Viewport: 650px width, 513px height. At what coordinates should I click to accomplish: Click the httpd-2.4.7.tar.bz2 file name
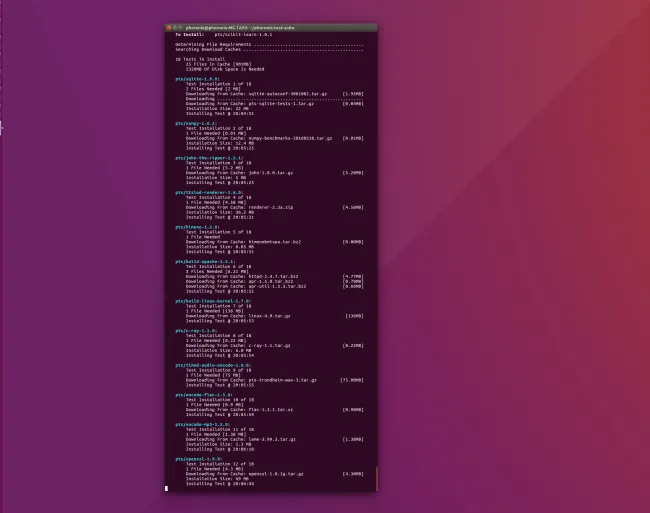[x=273, y=276]
